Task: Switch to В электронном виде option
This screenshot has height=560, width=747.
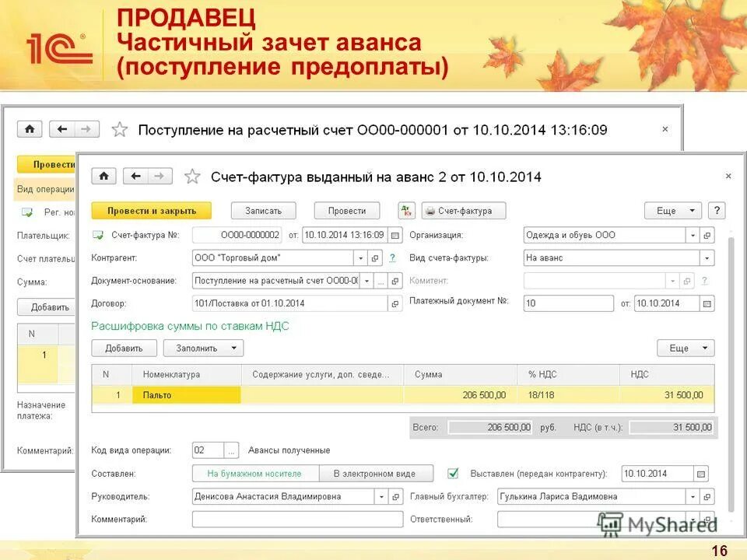Action: (377, 473)
